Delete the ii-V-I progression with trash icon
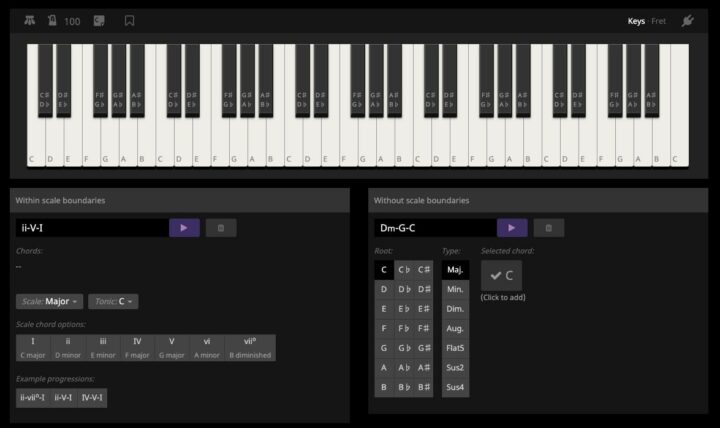The height and width of the screenshot is (428, 720). tap(221, 228)
